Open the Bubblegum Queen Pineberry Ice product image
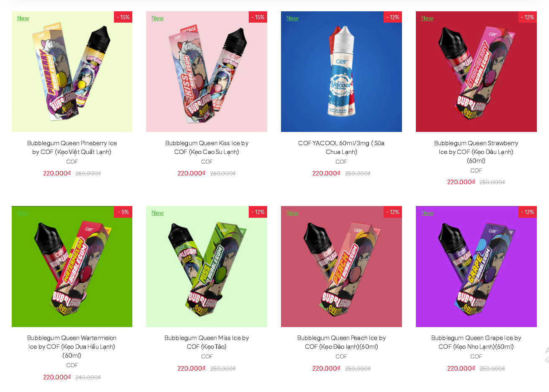The height and width of the screenshot is (392, 549). (x=72, y=72)
